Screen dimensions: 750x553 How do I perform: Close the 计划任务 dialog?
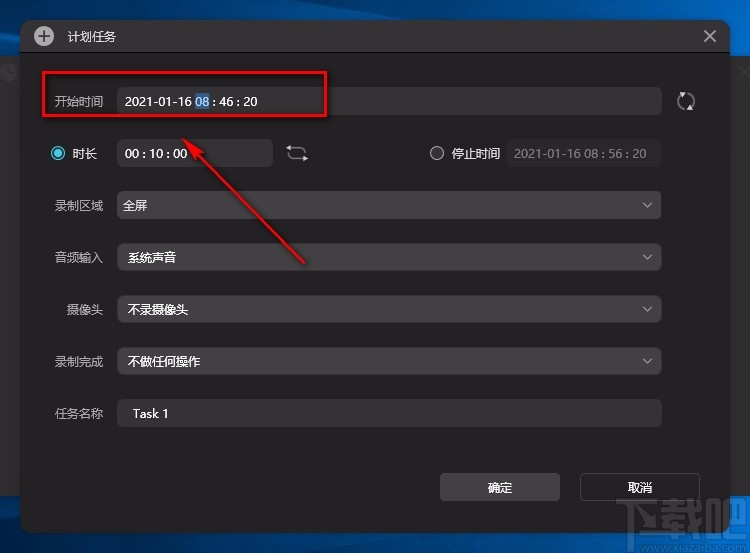(710, 36)
